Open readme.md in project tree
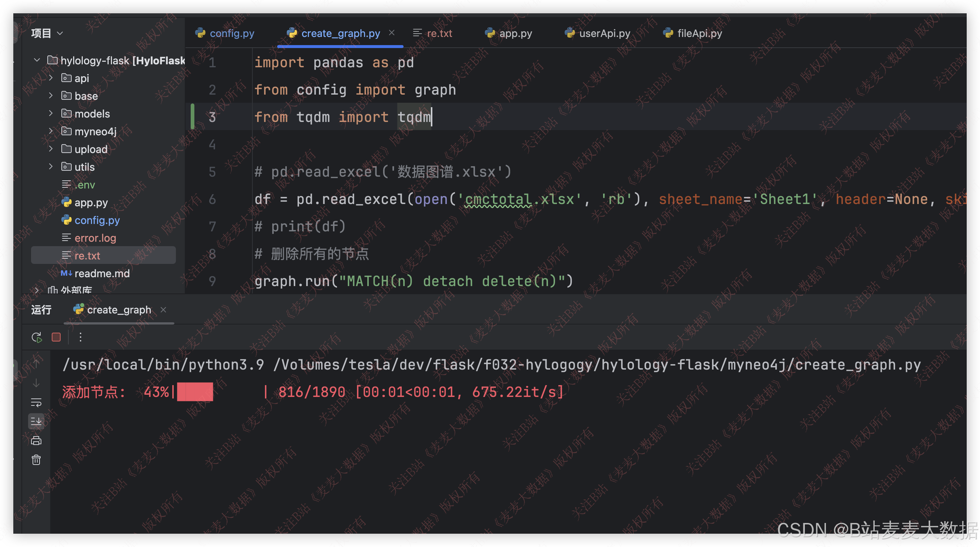The height and width of the screenshot is (547, 980). click(102, 273)
